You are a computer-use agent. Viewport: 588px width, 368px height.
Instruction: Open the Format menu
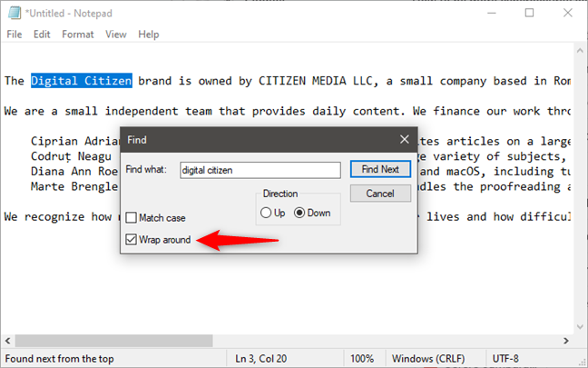click(x=78, y=35)
